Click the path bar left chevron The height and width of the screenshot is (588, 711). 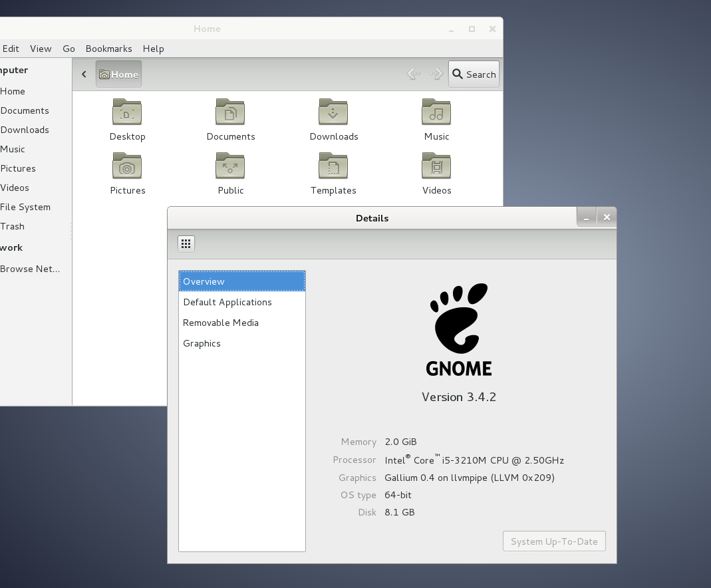(84, 74)
